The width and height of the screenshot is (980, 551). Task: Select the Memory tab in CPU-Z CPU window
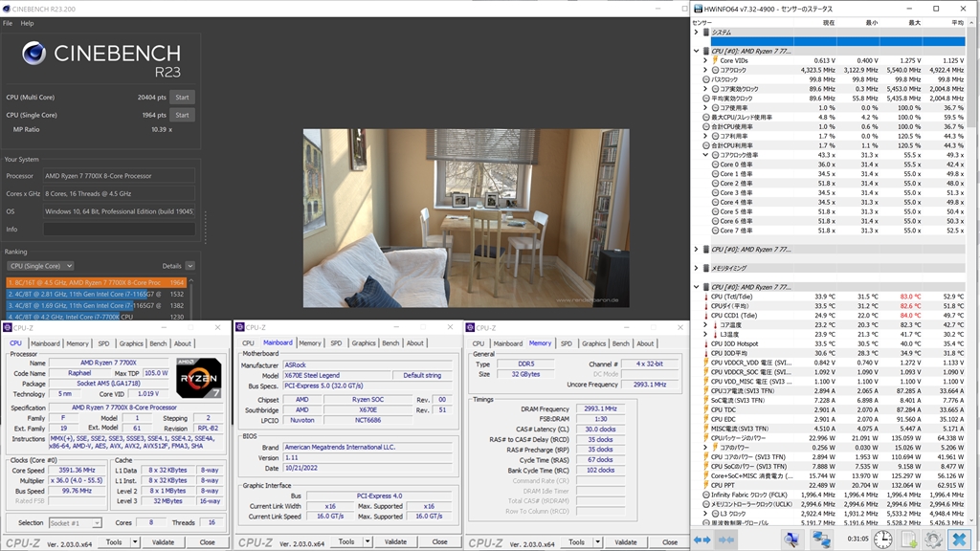78,343
